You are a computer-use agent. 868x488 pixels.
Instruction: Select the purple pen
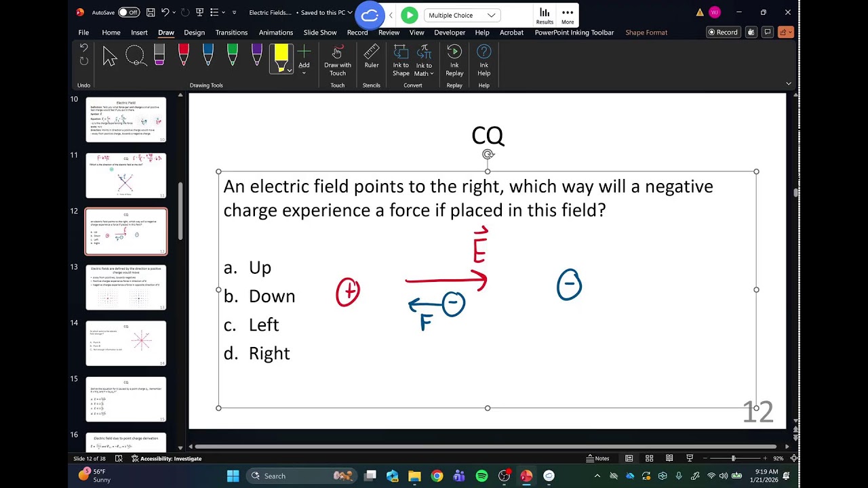coord(257,56)
